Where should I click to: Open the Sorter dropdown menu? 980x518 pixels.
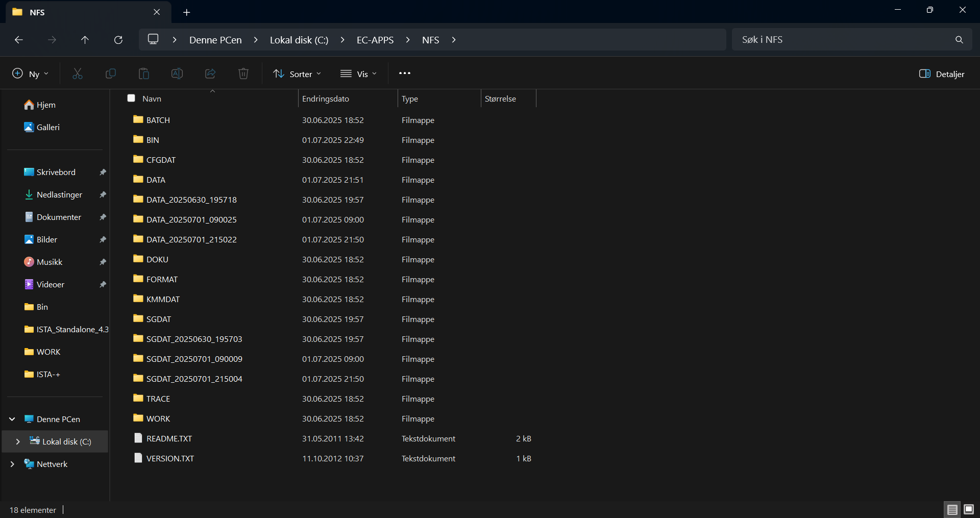(297, 74)
